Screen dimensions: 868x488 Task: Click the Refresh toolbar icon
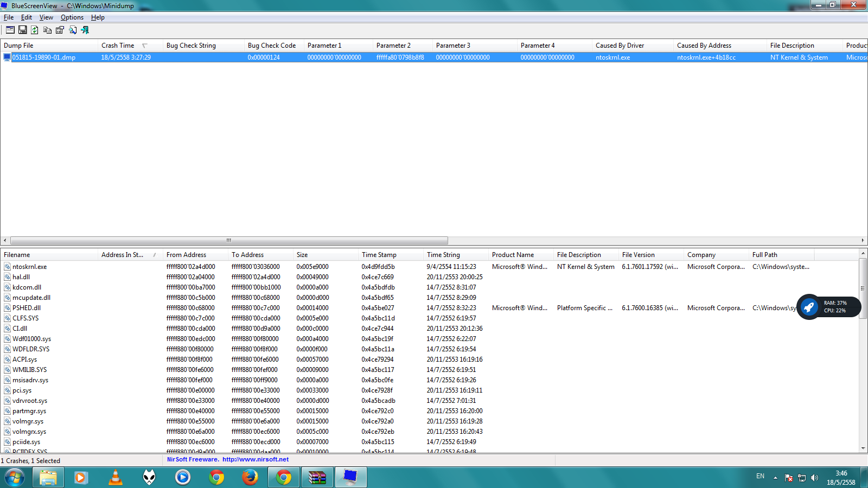click(x=35, y=30)
